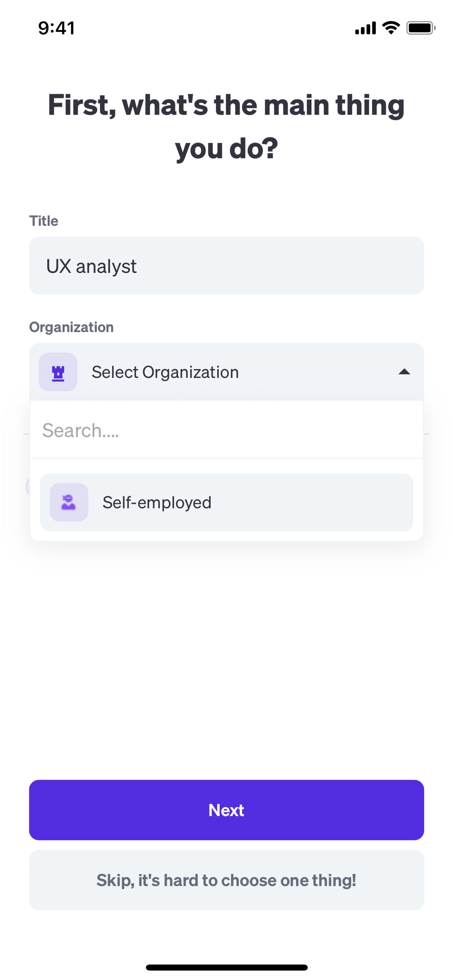
Task: Focus the organization Search field
Action: [x=226, y=430]
